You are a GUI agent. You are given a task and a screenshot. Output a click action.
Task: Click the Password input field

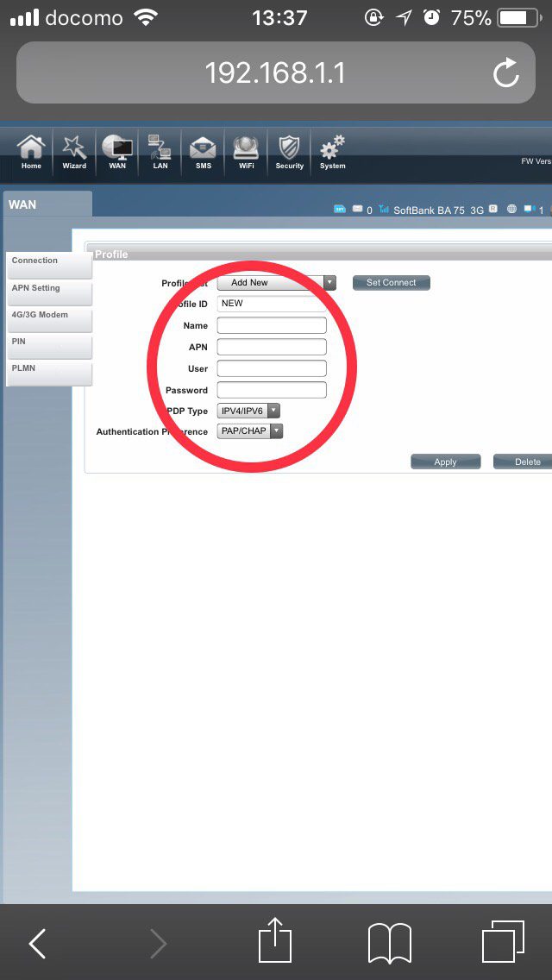(x=272, y=390)
